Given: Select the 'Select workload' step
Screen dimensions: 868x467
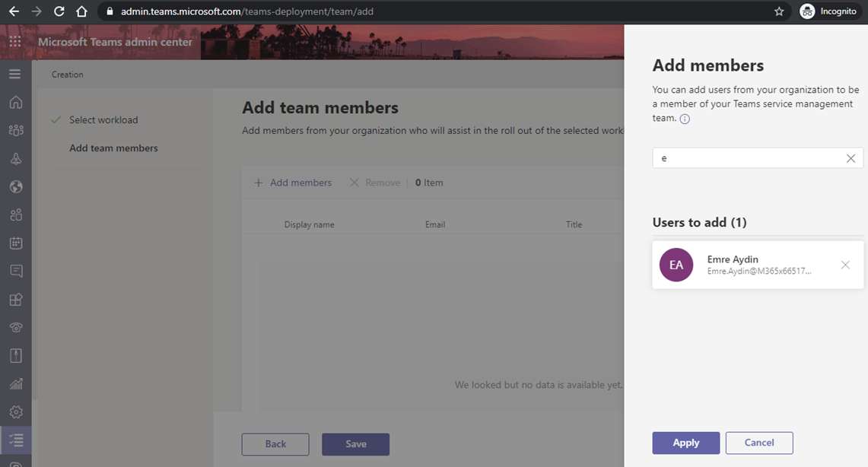Looking at the screenshot, I should (103, 120).
